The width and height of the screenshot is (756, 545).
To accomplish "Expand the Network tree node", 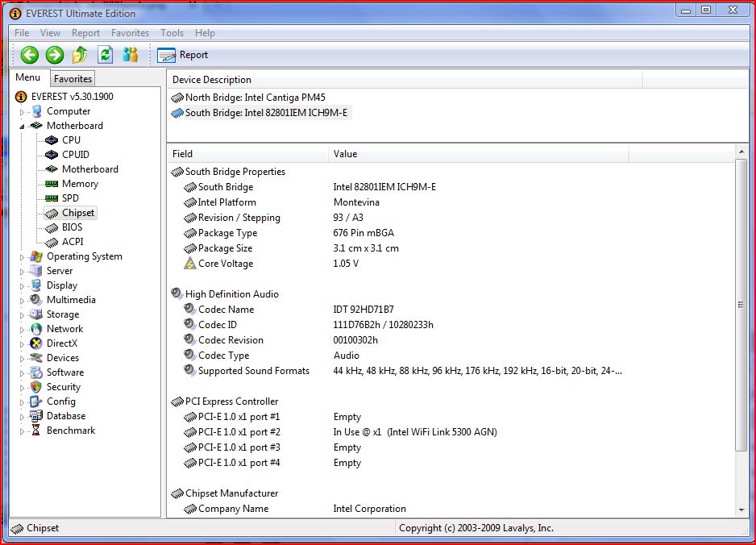I will pyautogui.click(x=23, y=330).
